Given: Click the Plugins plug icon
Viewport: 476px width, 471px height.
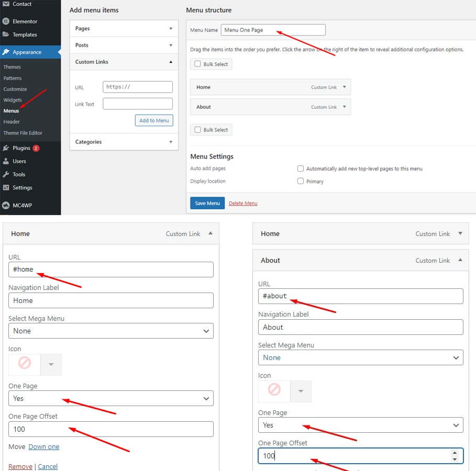Looking at the screenshot, I should click(6, 148).
